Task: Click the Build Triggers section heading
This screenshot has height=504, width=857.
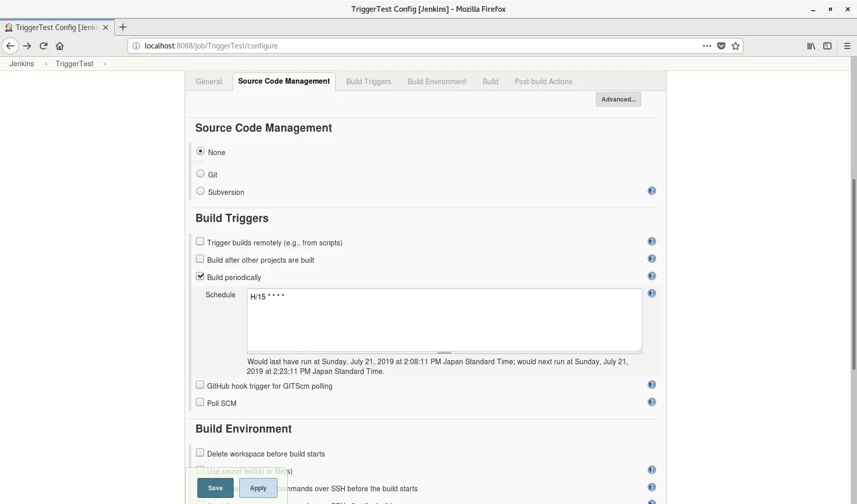Action: point(232,218)
